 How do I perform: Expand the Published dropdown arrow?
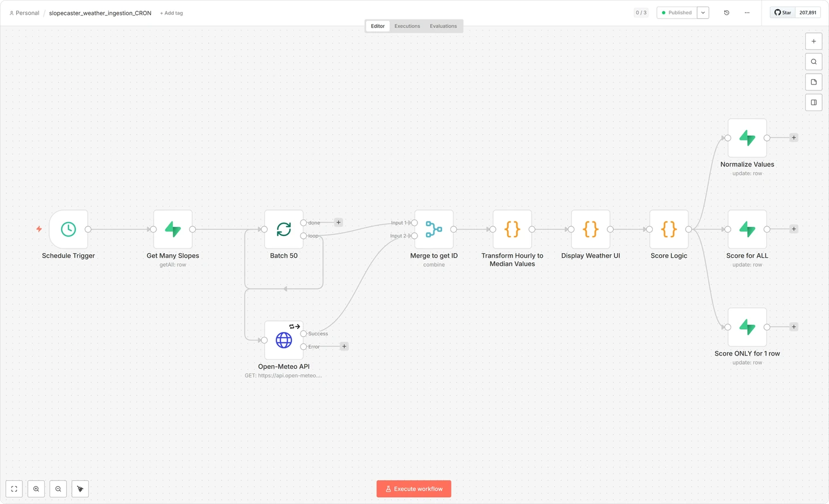703,13
